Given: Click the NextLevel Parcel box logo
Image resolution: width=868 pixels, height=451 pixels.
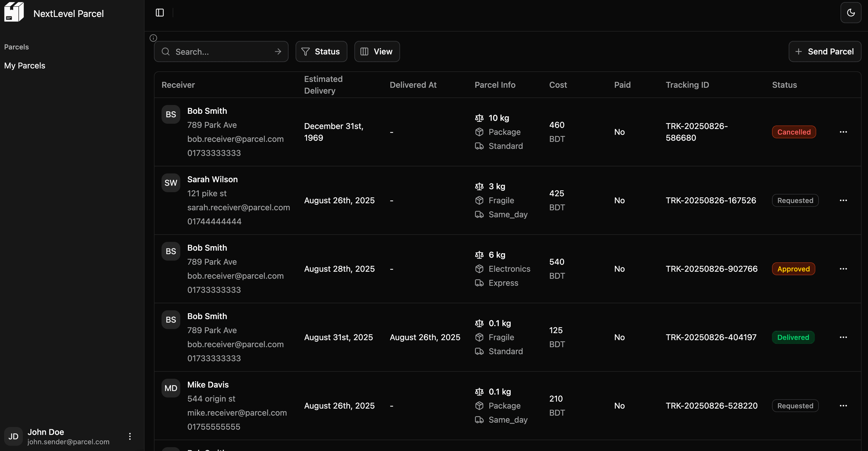Looking at the screenshot, I should 14,12.
